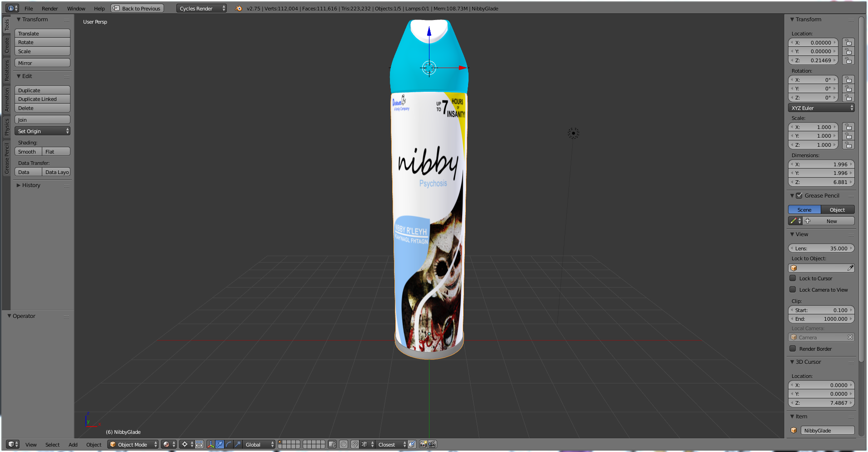The image size is (868, 452).
Task: Click the eyedropper in Lock to Object field
Action: (x=850, y=268)
